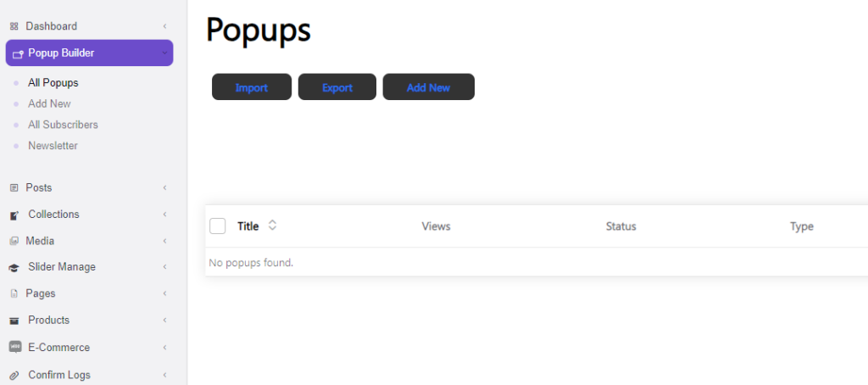Click the dark Add New button

pos(428,87)
